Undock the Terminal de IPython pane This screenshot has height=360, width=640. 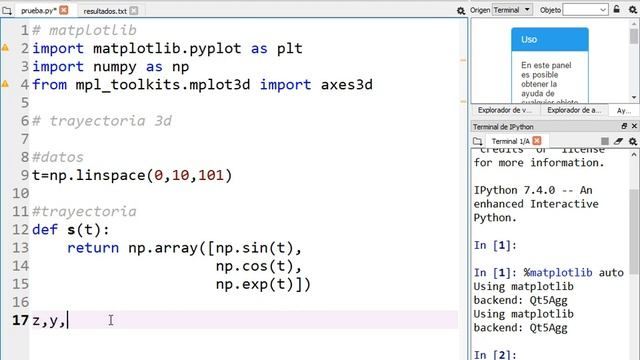[624, 126]
